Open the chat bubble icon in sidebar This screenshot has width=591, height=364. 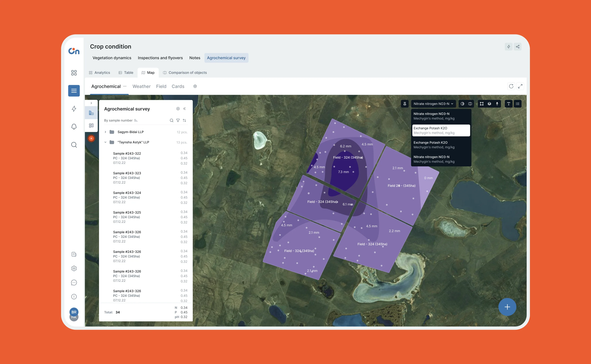coord(74,283)
